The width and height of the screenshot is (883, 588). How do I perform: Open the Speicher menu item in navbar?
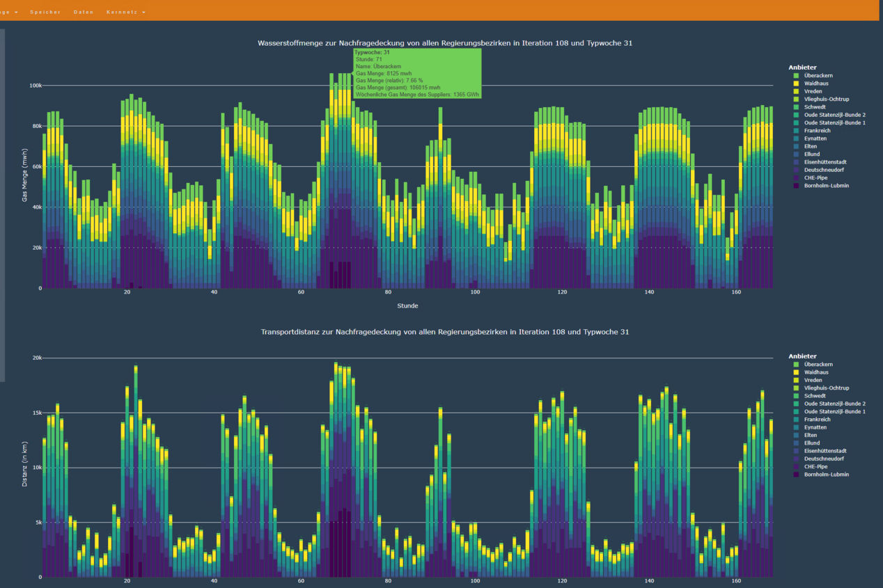[x=45, y=12]
